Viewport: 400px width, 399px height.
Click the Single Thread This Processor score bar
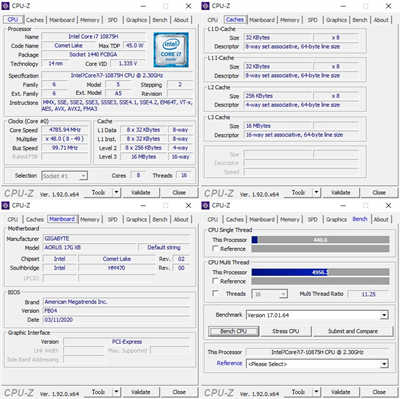[320, 239]
